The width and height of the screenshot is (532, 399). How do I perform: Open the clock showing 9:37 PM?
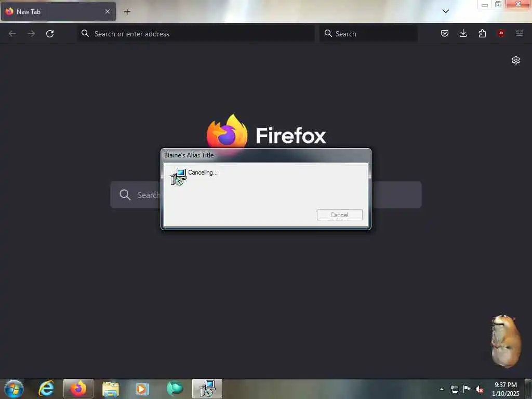coord(506,389)
